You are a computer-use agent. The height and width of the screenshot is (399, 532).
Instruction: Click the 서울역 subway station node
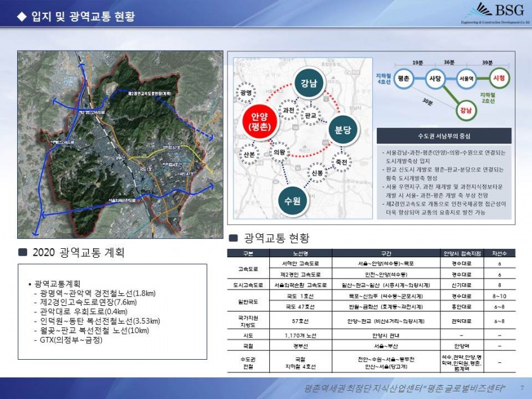tap(466, 80)
